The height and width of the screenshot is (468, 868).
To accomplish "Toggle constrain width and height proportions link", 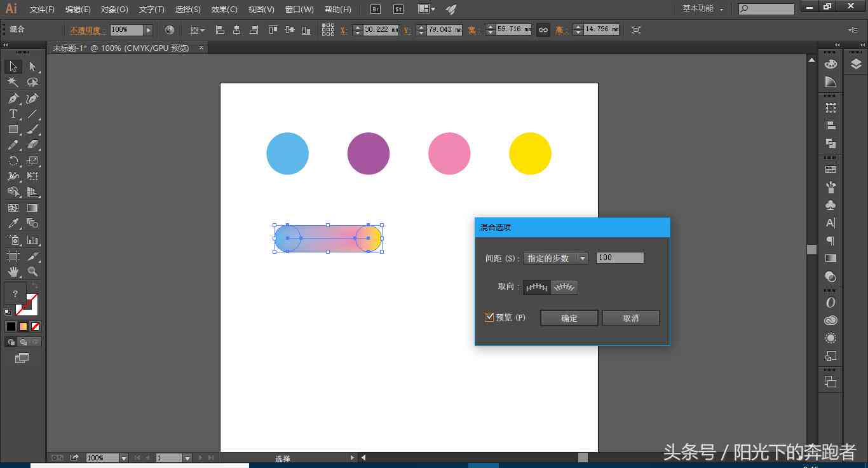I will 543,30.
